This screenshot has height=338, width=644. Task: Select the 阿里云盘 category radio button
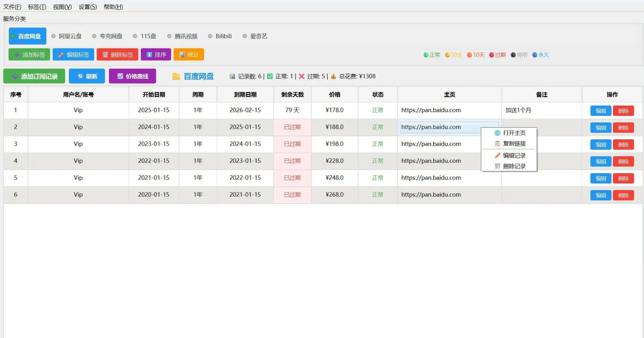54,36
